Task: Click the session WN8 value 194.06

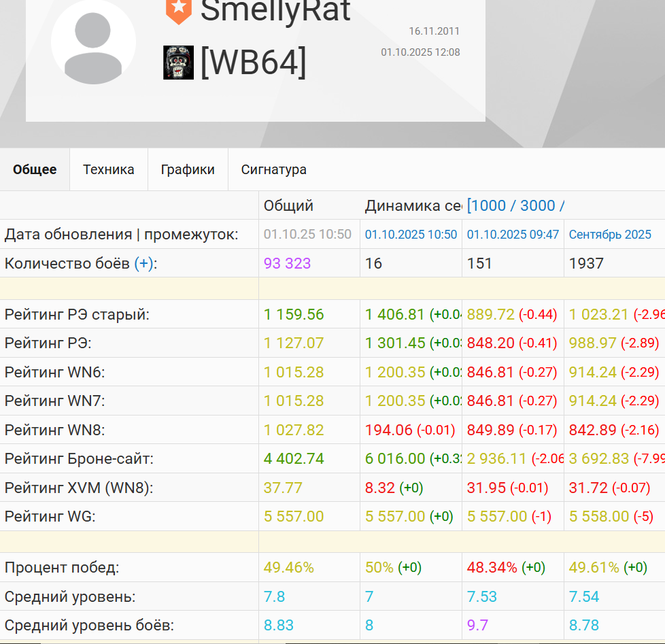Action: [388, 430]
